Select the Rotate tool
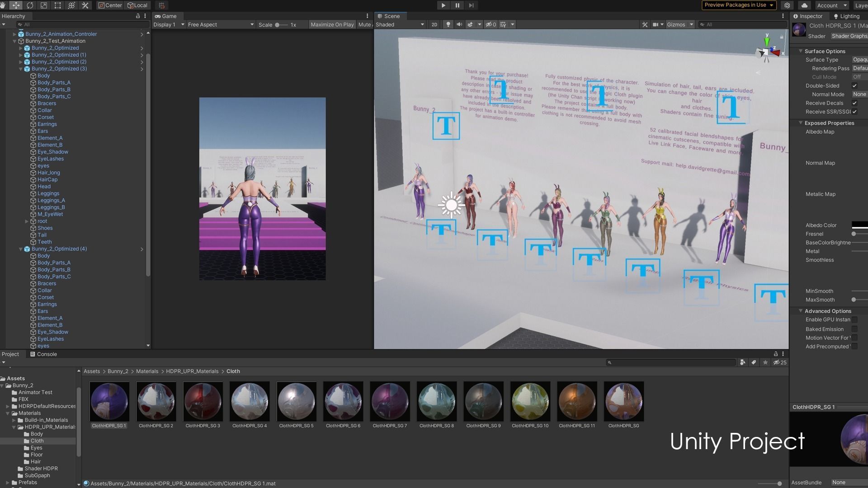 point(30,5)
